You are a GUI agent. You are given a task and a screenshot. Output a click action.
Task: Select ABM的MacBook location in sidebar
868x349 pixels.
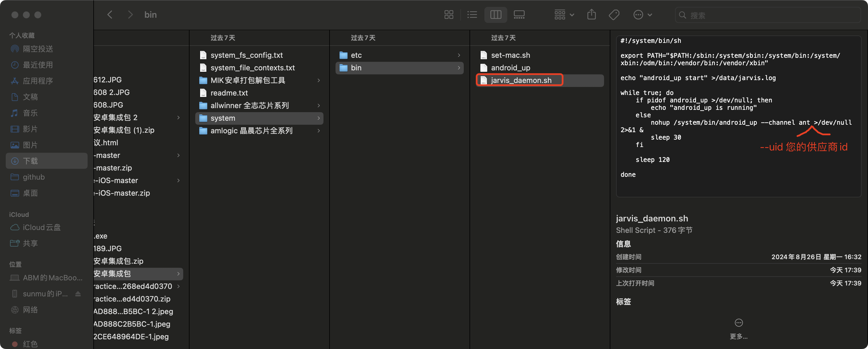pyautogui.click(x=46, y=278)
